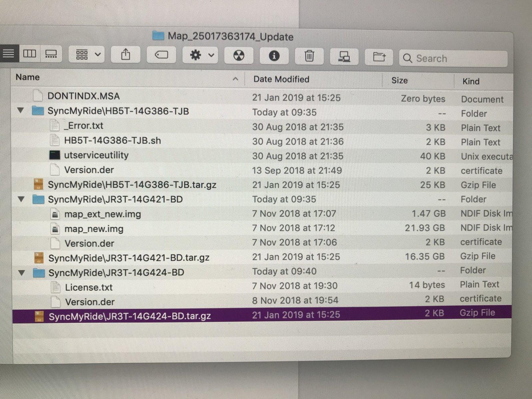Click the 16.35 GB size cell

[x=425, y=256]
